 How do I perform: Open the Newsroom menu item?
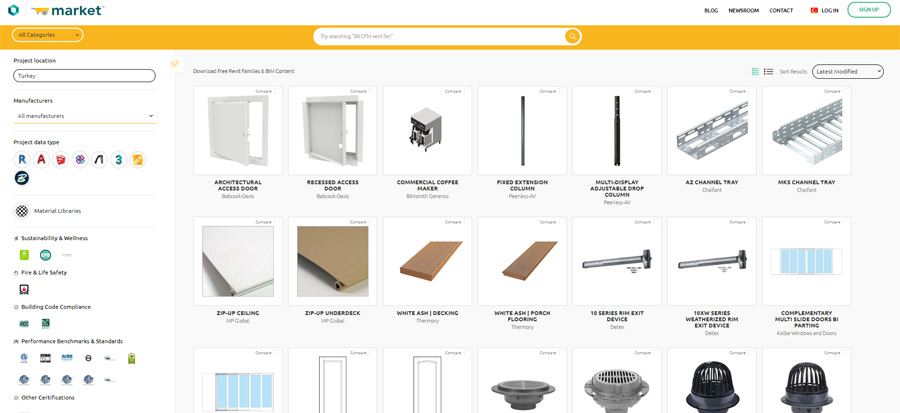coord(743,10)
